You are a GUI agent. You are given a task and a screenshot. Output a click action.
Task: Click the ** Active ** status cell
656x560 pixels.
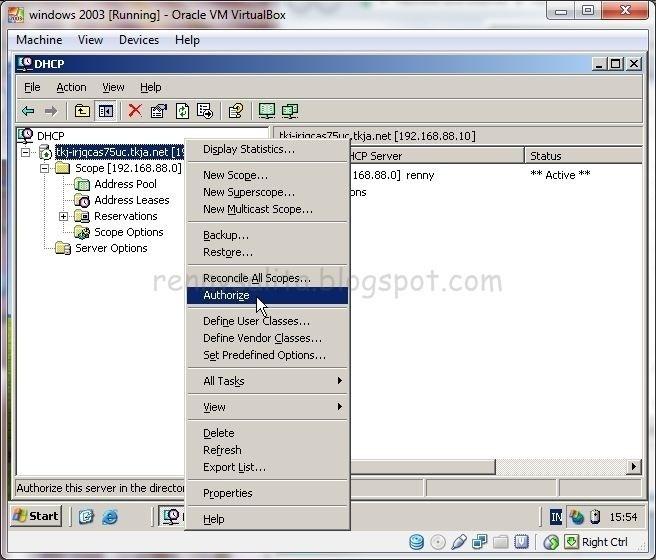point(560,175)
